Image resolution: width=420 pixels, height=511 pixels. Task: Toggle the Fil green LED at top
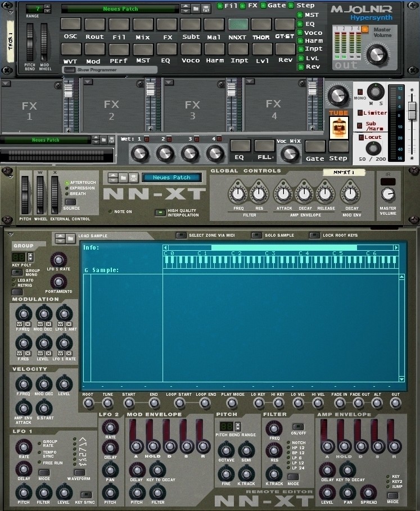(220, 6)
